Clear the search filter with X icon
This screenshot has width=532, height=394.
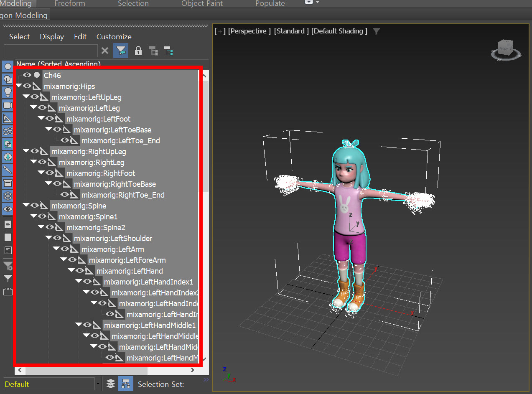pos(105,51)
